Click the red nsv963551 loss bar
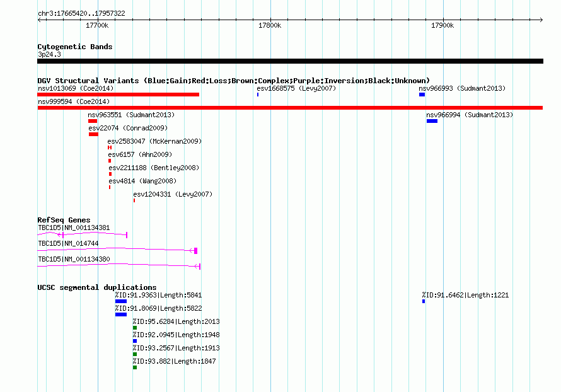Screen dimensions: 561x392 click(x=93, y=121)
